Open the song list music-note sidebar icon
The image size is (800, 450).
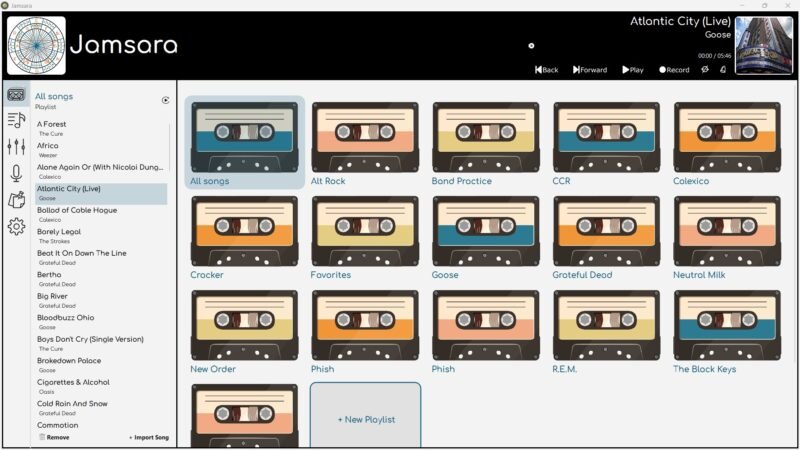(16, 120)
